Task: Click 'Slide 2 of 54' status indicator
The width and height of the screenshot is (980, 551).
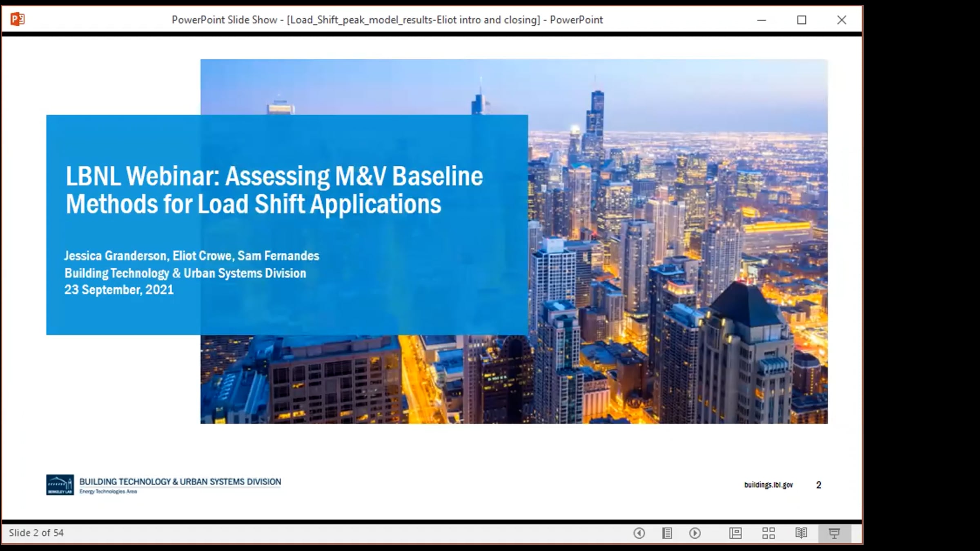Action: tap(36, 533)
